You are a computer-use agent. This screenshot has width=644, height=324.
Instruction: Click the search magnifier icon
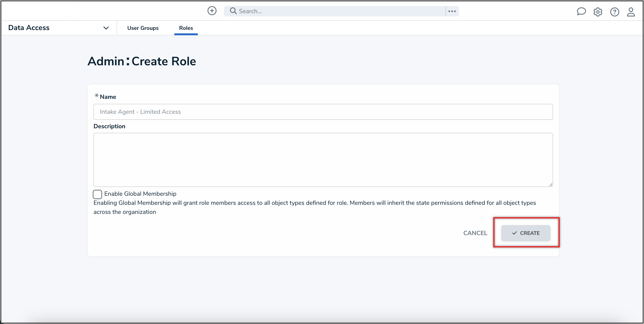point(233,11)
